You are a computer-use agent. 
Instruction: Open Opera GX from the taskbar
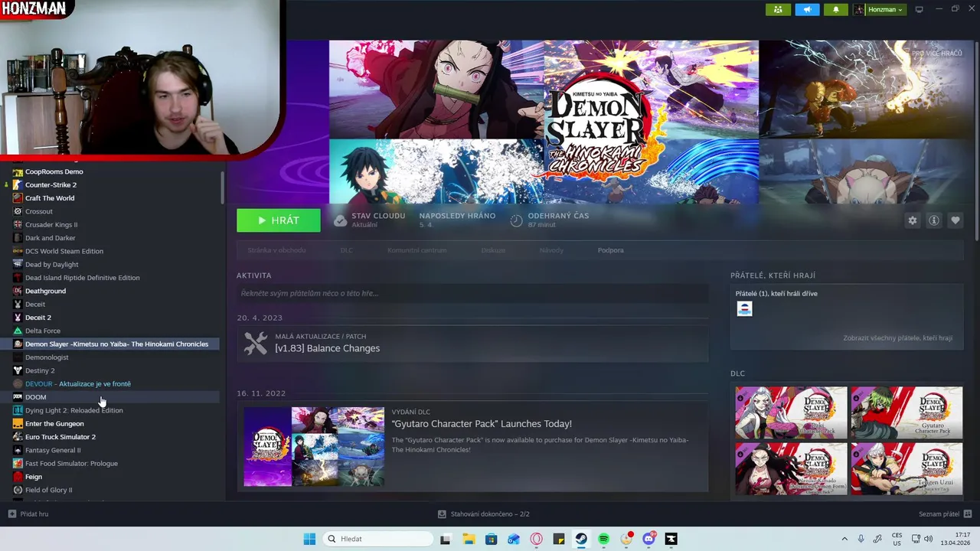click(x=536, y=539)
